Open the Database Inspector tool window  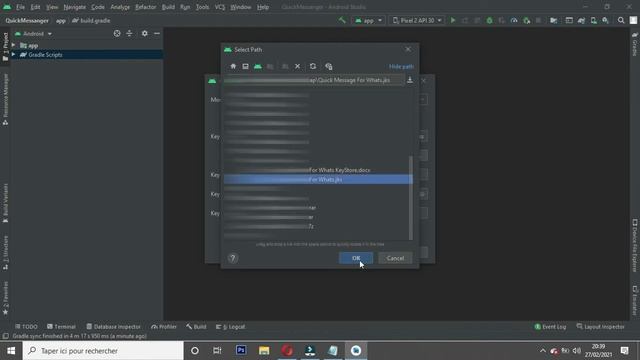[113, 327]
